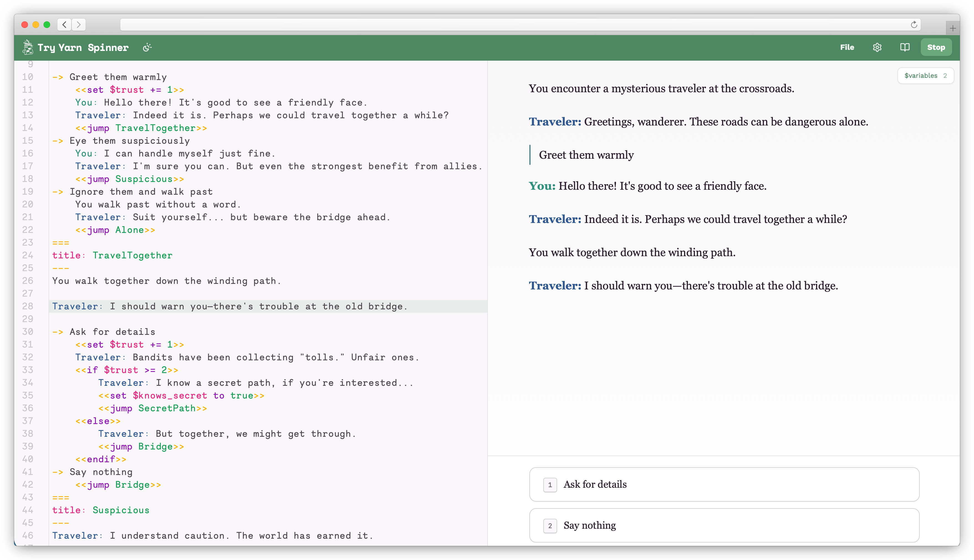Click line number 28 in the gutter
This screenshot has width=974, height=560.
tap(28, 306)
